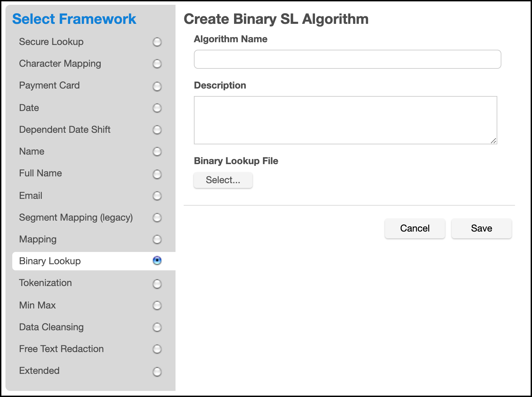This screenshot has width=532, height=397.
Task: Click the Cancel button
Action: click(415, 228)
